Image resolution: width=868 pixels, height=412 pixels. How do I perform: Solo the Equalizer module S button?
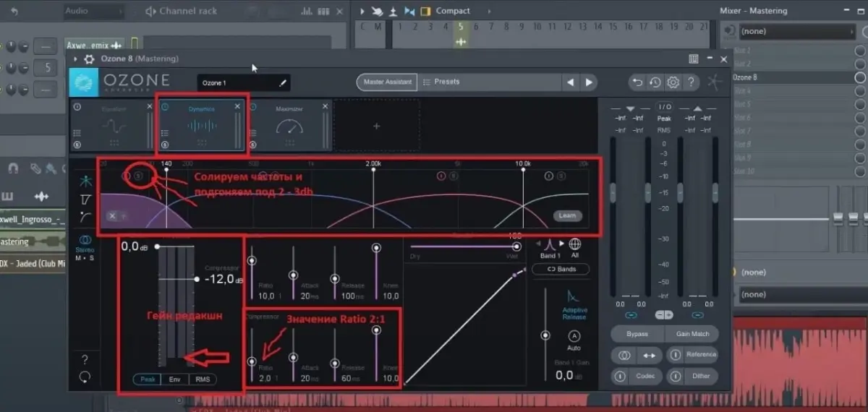(77, 145)
